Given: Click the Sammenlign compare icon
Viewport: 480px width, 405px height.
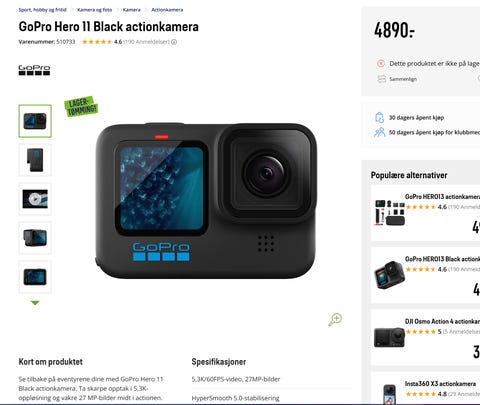Looking at the screenshot, I should [382, 79].
